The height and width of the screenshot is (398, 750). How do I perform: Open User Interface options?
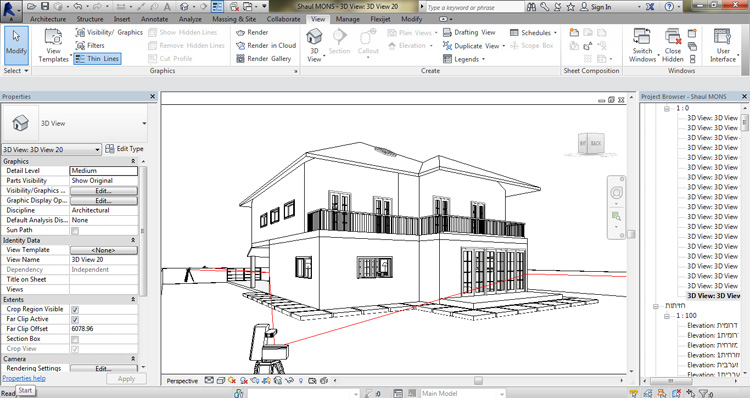tap(723, 45)
